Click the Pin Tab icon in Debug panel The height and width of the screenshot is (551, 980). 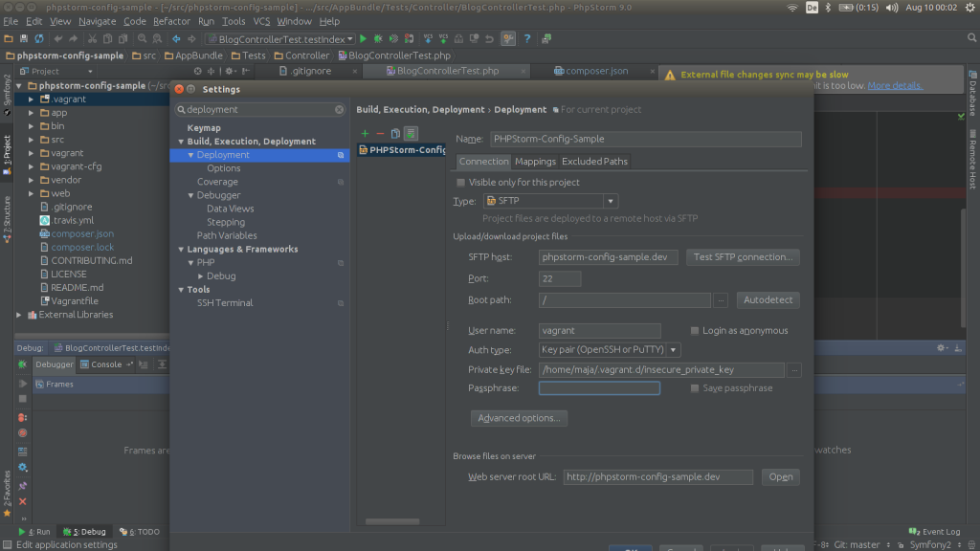23,485
